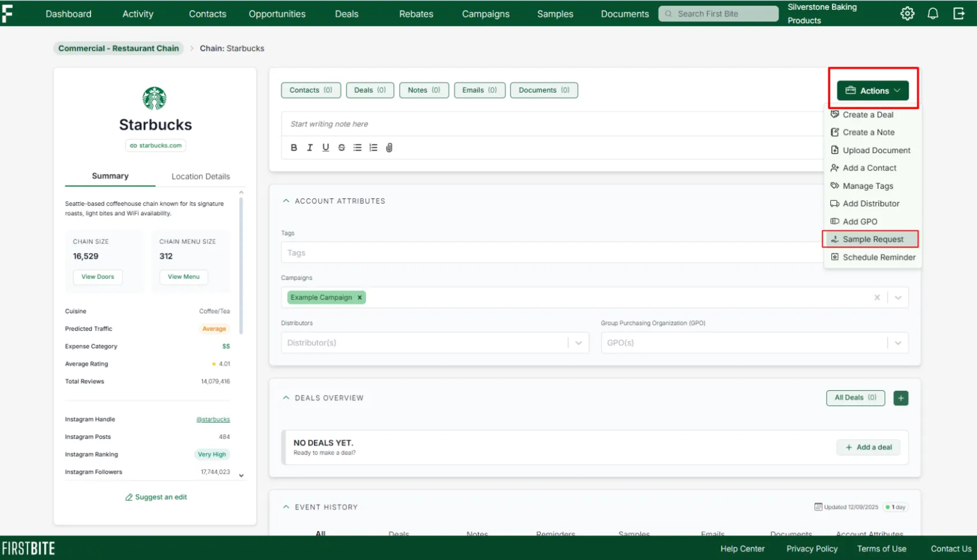Click the Notes (0) filter button
Viewport: 977px width, 560px height.
[424, 90]
